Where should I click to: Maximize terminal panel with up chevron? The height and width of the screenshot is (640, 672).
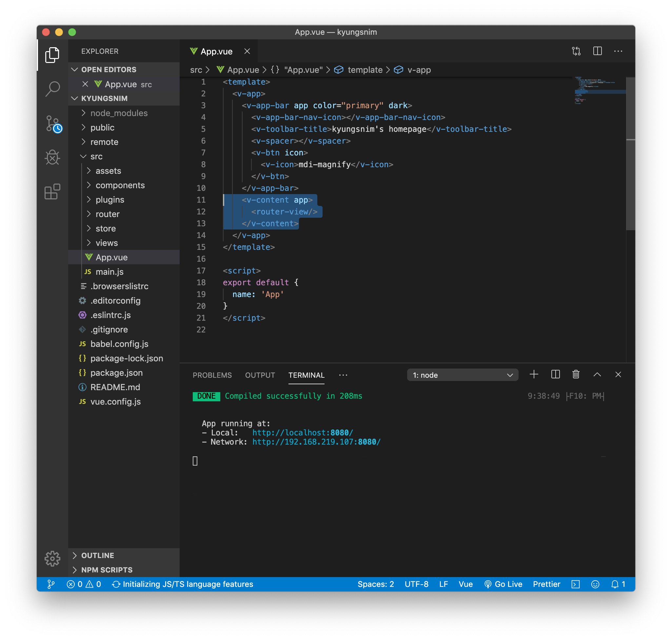(x=597, y=374)
